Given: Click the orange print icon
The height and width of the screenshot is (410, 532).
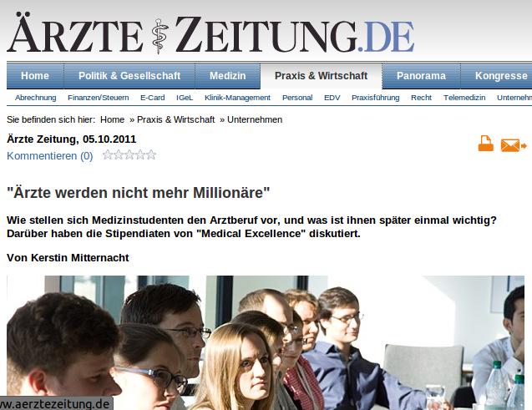Looking at the screenshot, I should coord(485,143).
